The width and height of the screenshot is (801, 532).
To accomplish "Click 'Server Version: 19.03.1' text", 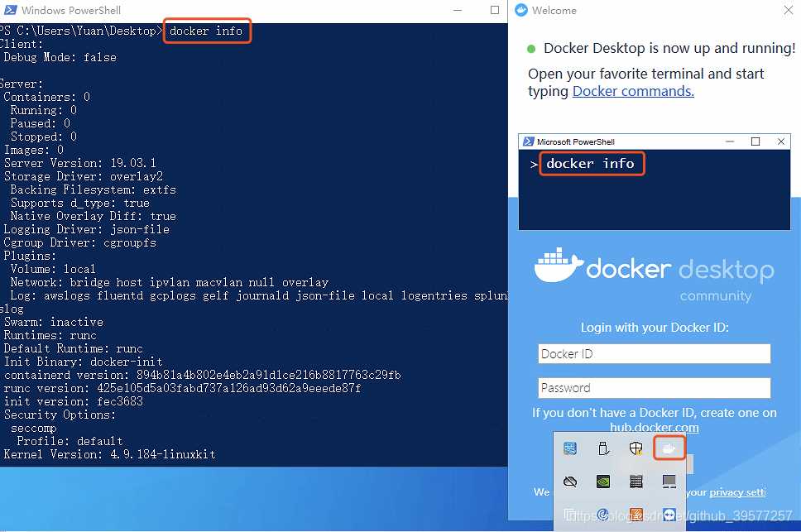I will point(79,163).
